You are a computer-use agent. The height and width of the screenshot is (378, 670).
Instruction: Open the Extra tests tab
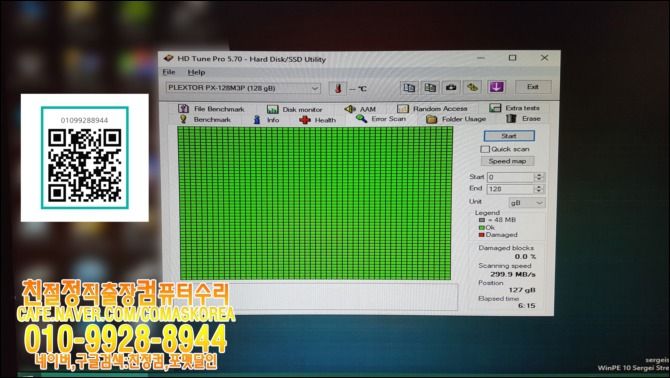tap(514, 108)
